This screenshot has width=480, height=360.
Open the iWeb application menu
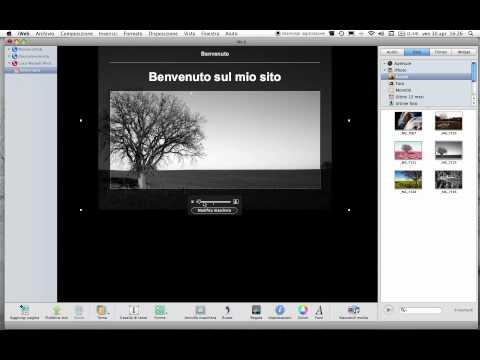click(x=23, y=34)
